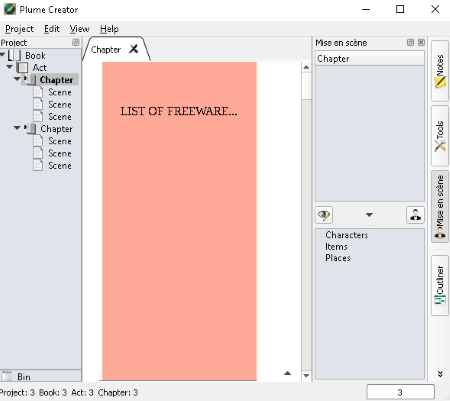Select the Act item in project tree
This screenshot has width=450, height=401.
(39, 68)
